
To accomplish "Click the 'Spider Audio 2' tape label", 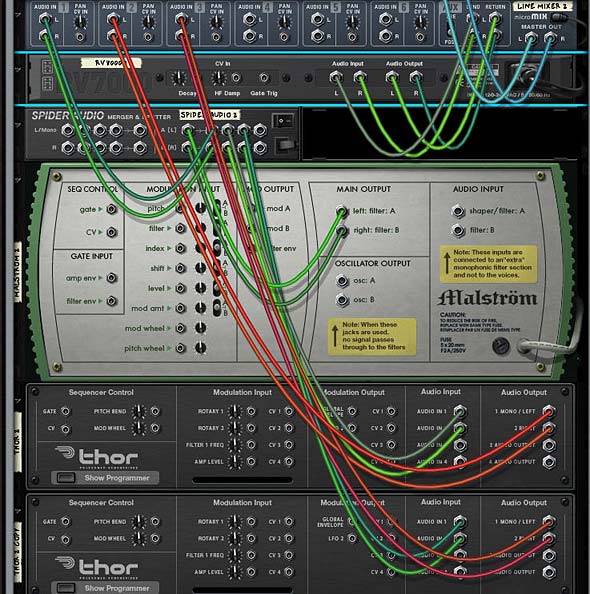I will click(x=209, y=115).
